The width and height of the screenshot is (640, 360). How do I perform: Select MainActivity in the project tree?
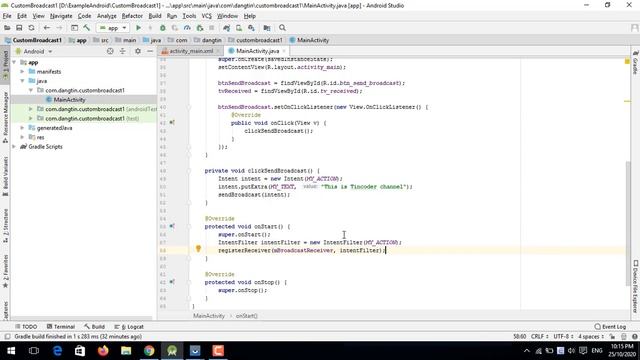69,100
